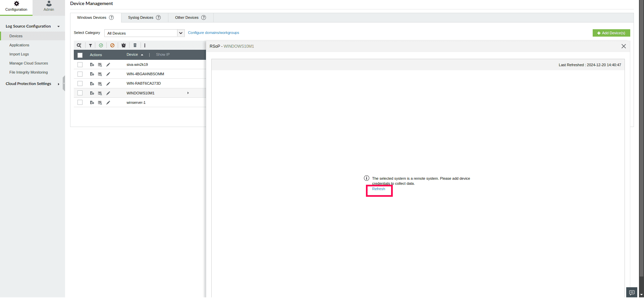The width and height of the screenshot is (644, 298).
Task: Click help icon beside Syslog Devices
Action: 158,17
